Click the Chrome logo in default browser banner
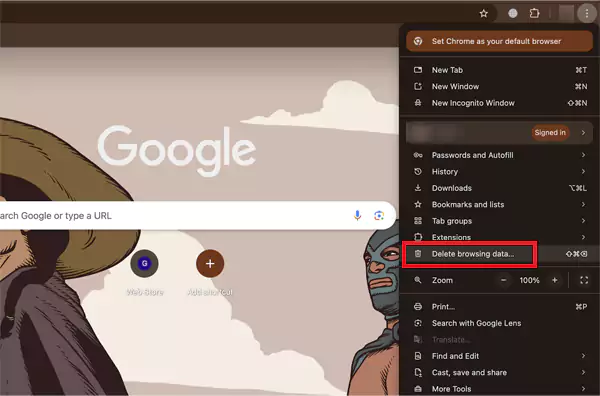Viewport: 600px width, 396px height. pyautogui.click(x=418, y=41)
